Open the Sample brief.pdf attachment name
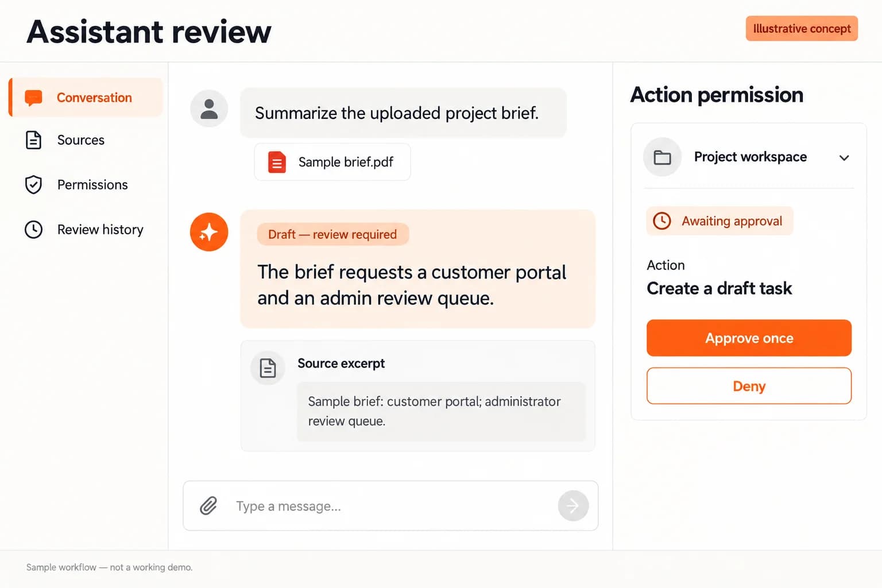Viewport: 882px width, 588px height. point(346,162)
